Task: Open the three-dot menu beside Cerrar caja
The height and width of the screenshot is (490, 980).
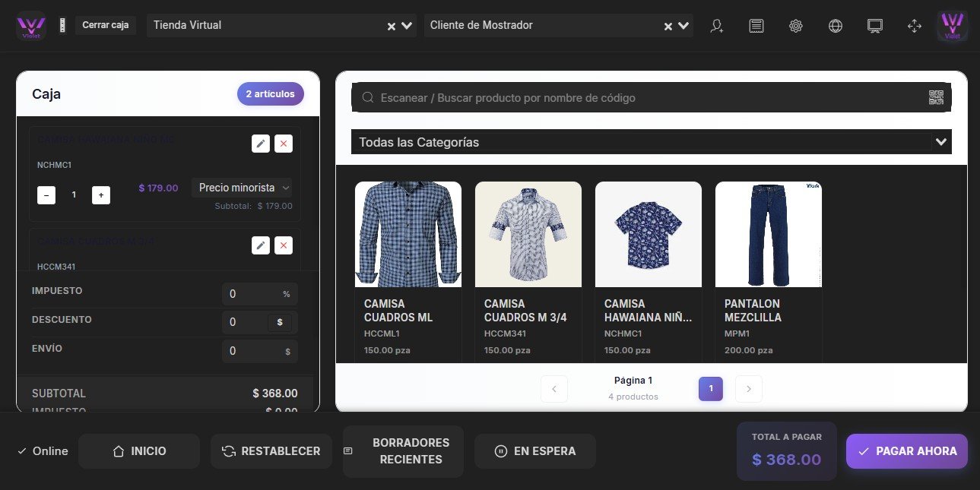Action: [62, 25]
